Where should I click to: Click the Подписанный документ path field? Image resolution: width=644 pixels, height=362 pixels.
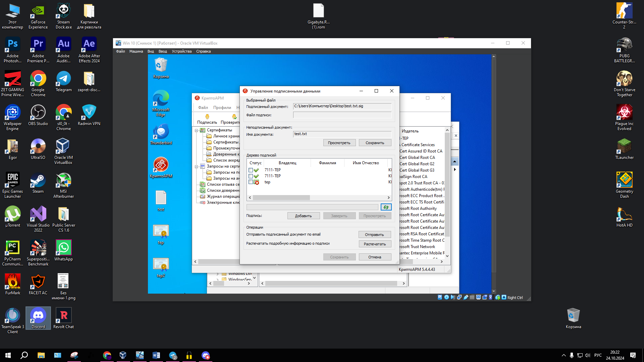tap(342, 106)
